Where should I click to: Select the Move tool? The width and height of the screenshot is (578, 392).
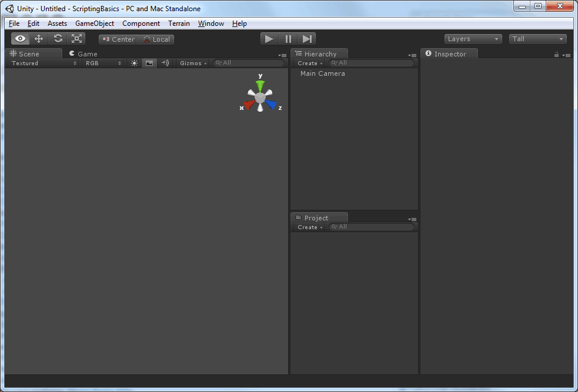tap(39, 39)
